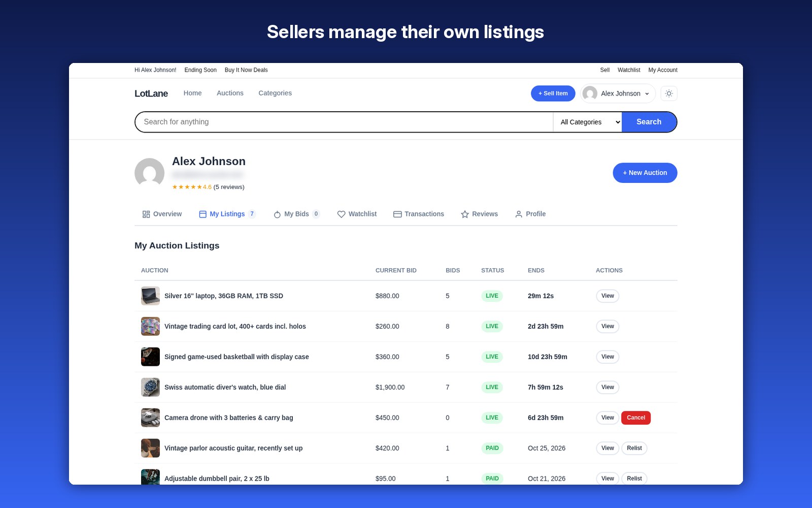
Task: Cancel the Camera drone auction
Action: tap(636, 418)
